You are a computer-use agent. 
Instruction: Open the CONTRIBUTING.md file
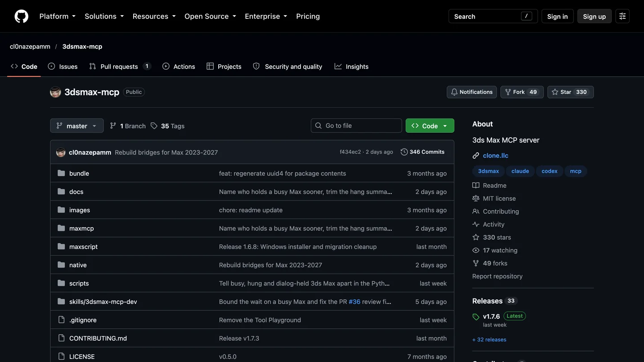(x=98, y=338)
